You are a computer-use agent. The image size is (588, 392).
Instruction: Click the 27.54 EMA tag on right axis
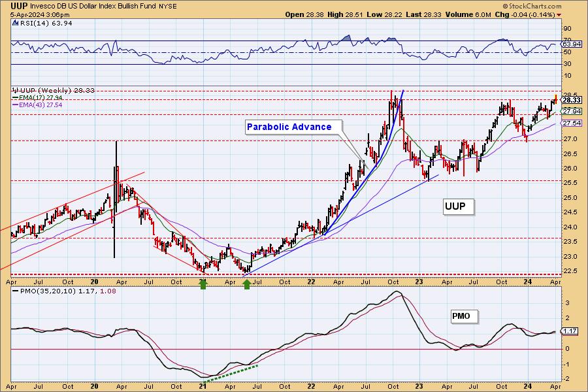click(x=572, y=123)
